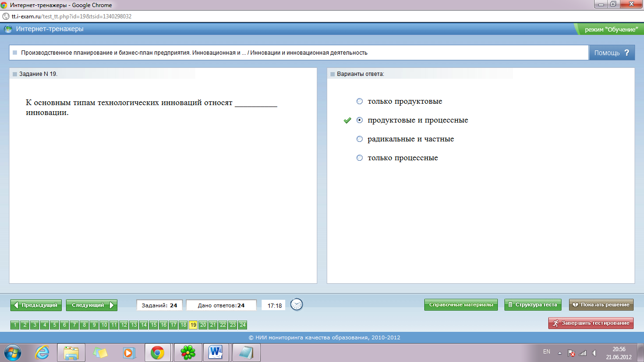Pick the 'только процессные' radio option
The image size is (644, 362).
click(360, 158)
